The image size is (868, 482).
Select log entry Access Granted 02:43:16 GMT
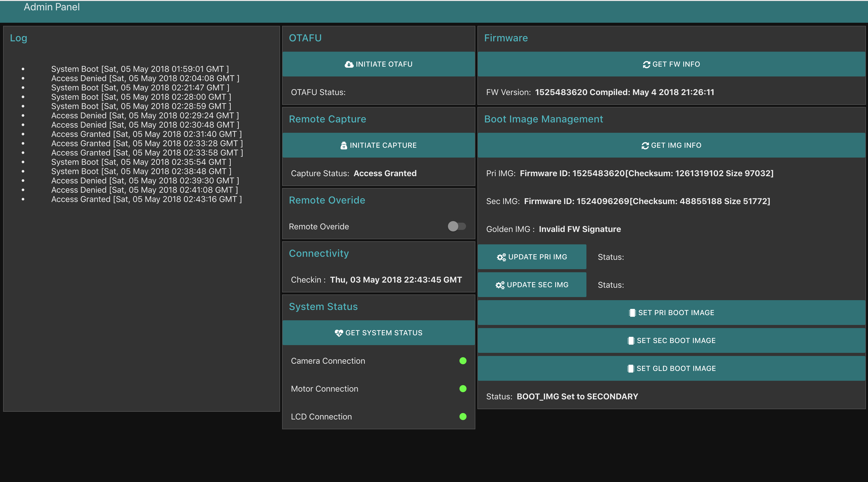146,199
